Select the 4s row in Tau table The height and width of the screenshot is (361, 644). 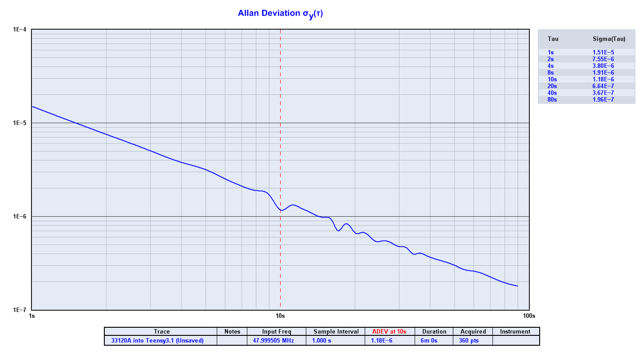click(586, 66)
